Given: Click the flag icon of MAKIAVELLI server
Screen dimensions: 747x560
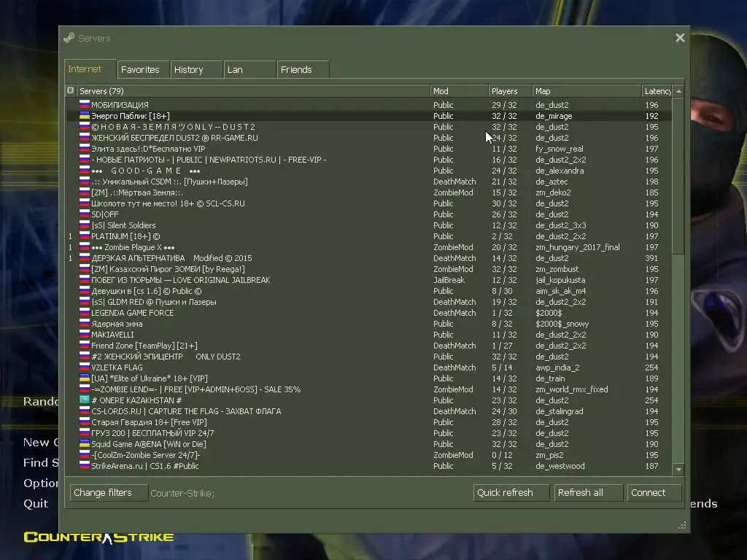Looking at the screenshot, I should (x=85, y=334).
